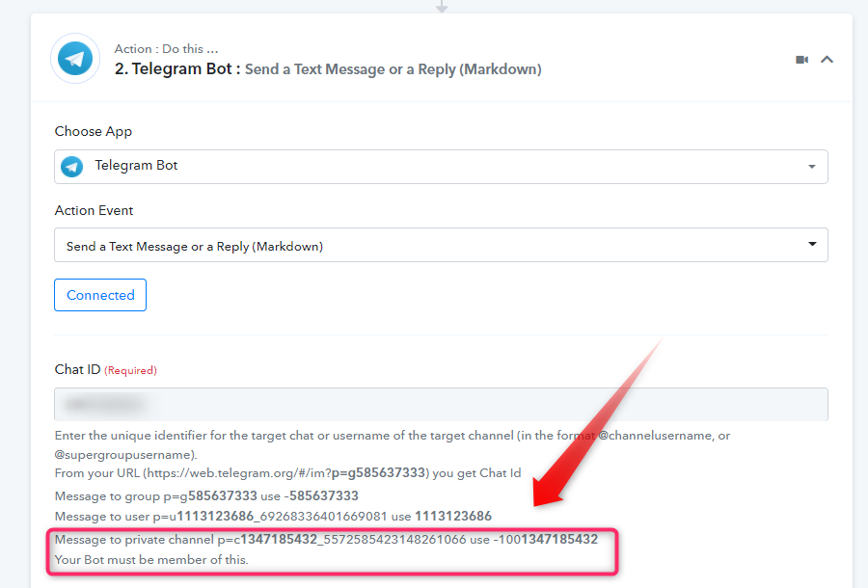Click 'Message to group p=g585637333' line
The image size is (868, 588).
206,495
